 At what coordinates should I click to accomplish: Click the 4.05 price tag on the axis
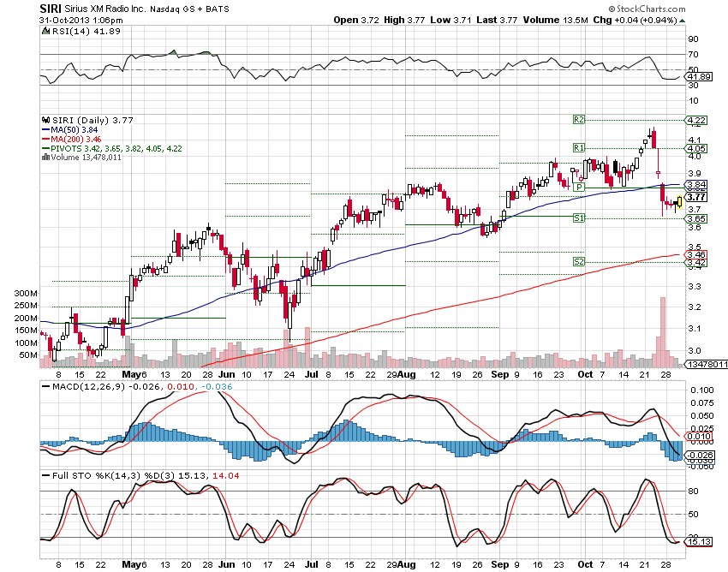(697, 149)
